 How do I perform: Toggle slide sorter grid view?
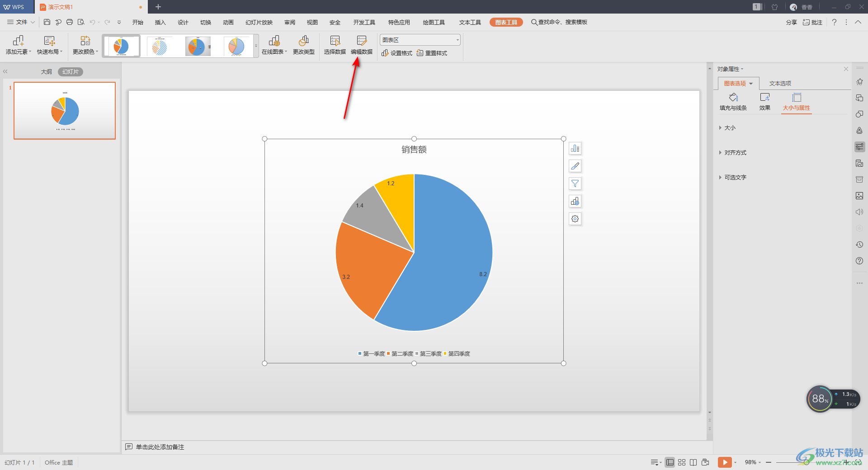pos(682,462)
